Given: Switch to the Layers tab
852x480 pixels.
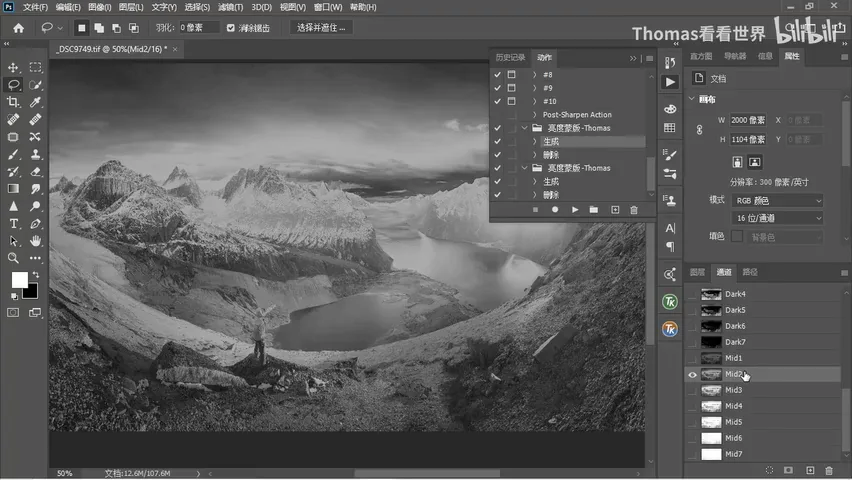Looking at the screenshot, I should (x=697, y=272).
